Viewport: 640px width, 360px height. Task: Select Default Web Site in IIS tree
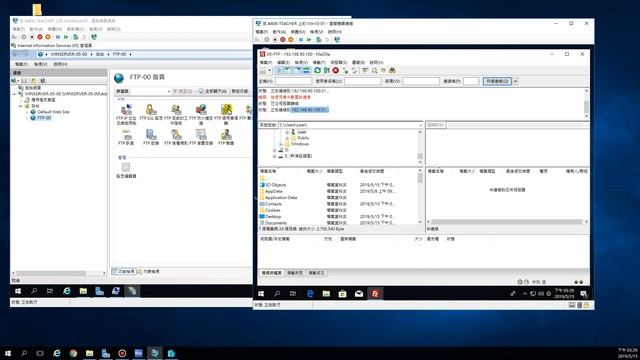pyautogui.click(x=53, y=112)
